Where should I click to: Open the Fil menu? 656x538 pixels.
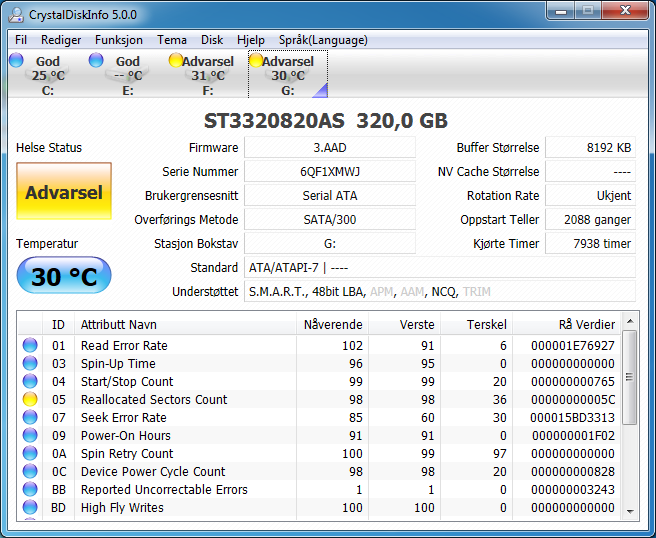pos(21,40)
